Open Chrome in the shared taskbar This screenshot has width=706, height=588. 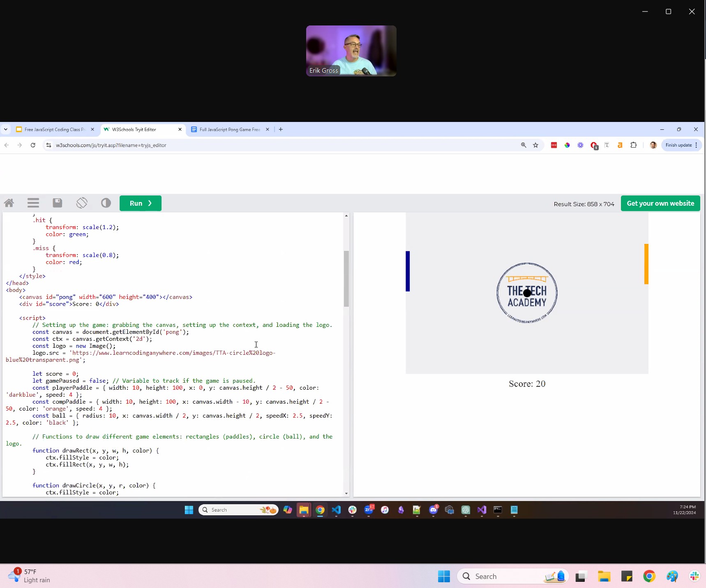(320, 510)
